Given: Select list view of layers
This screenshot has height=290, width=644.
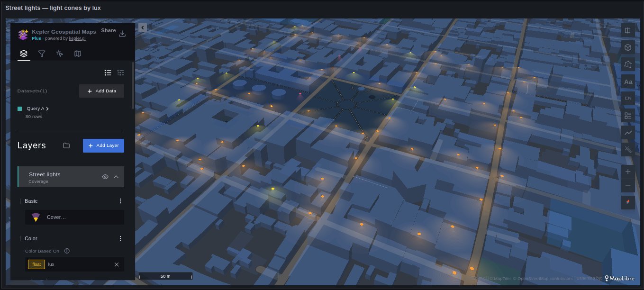Looking at the screenshot, I should tap(108, 72).
